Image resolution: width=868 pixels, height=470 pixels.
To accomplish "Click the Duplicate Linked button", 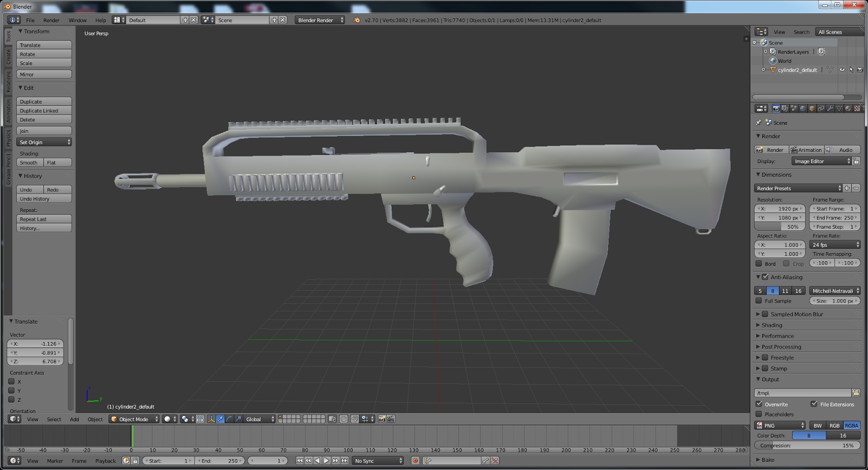I will 44,111.
